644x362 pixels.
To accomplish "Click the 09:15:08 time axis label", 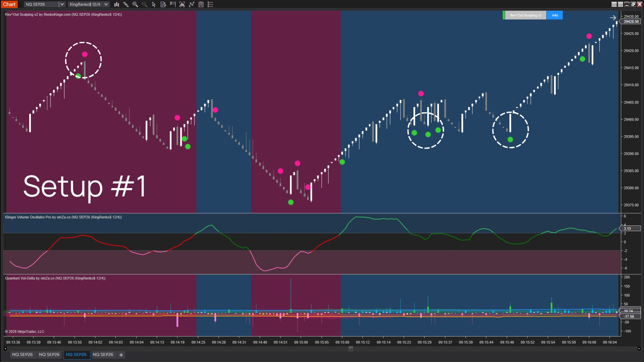I will tap(342, 342).
